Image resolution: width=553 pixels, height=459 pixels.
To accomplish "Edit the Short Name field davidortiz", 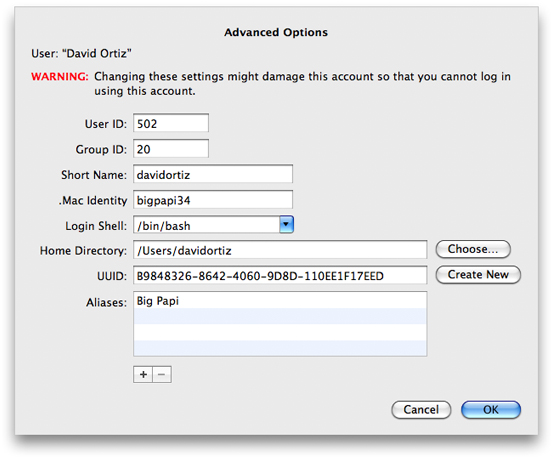I will (213, 174).
